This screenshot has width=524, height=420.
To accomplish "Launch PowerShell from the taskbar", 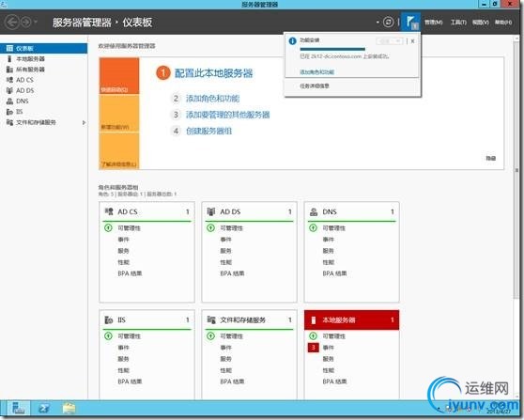I will (x=44, y=408).
